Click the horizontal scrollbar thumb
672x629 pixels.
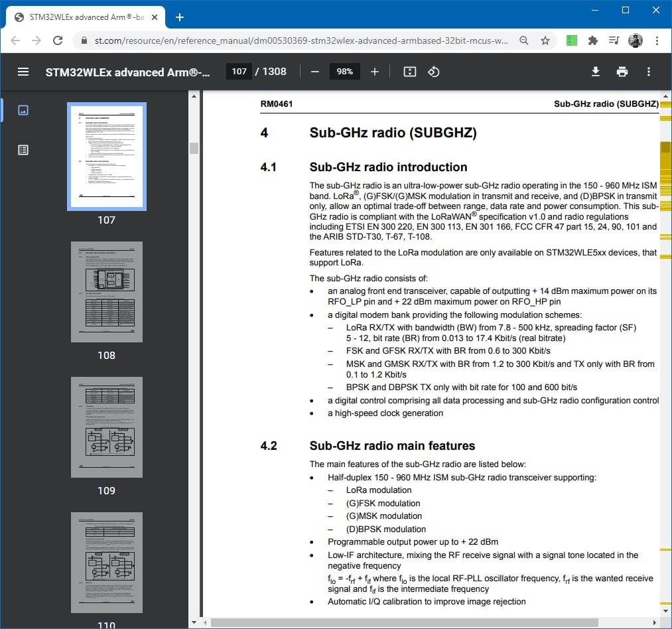(x=404, y=622)
